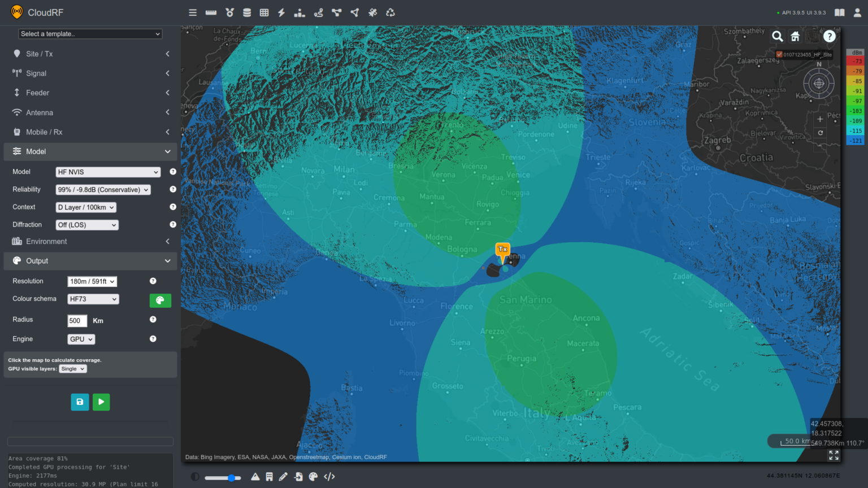Open the multisite grid tool
This screenshot has height=488, width=868.
(x=264, y=12)
